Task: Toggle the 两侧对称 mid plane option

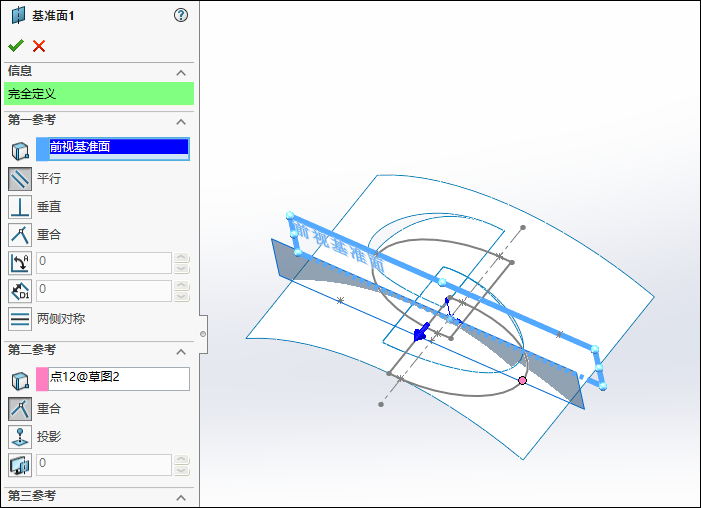Action: tap(20, 319)
